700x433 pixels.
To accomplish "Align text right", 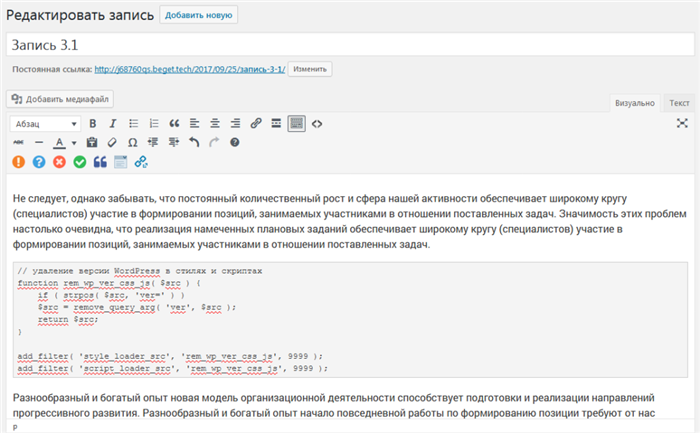I will point(235,124).
